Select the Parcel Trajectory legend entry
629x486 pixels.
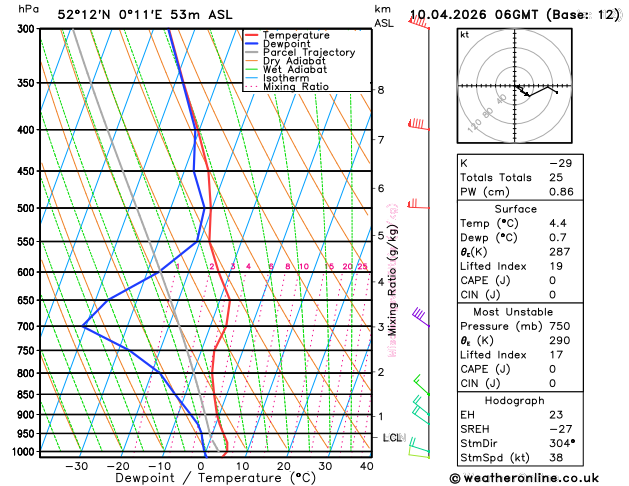300,53
